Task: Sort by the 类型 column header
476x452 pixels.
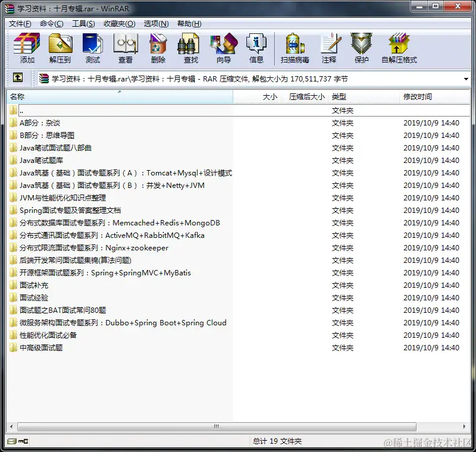Action: (364, 97)
